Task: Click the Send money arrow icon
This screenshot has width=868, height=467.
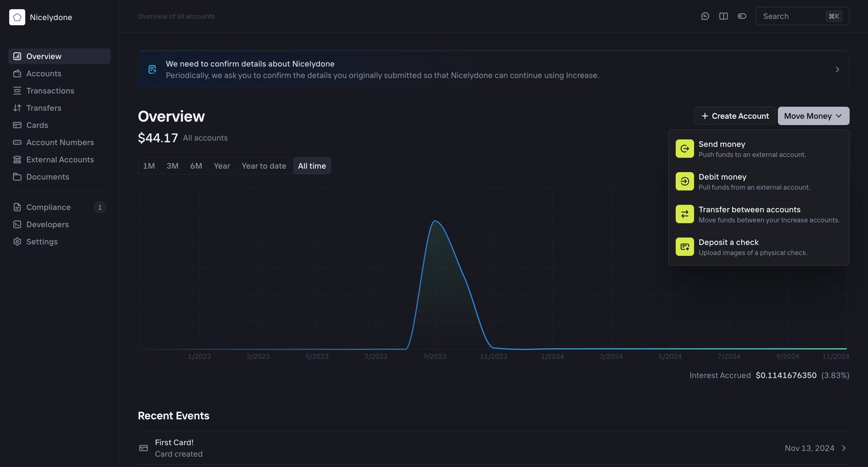Action: pos(684,149)
